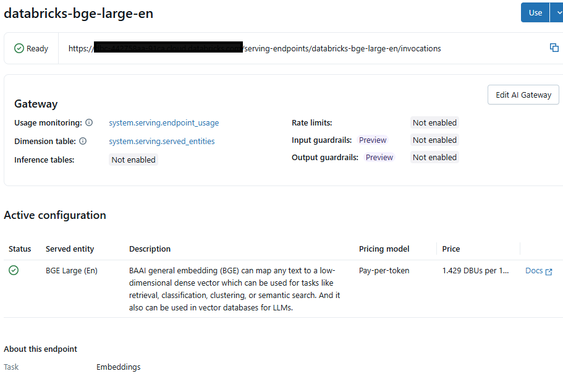Click the databricks-bge-large-en page title
563x392 pixels.
[x=78, y=14]
